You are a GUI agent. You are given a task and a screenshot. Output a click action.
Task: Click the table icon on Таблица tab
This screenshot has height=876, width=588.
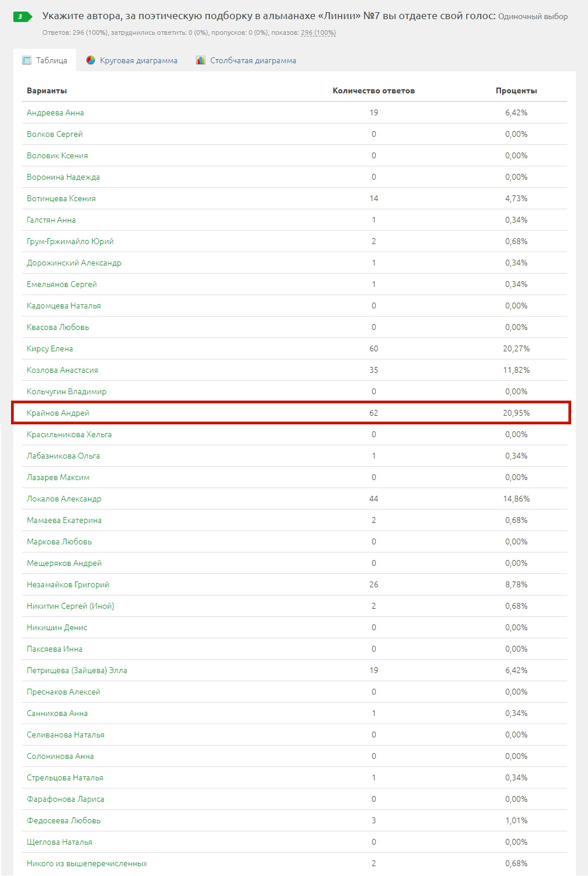coord(27,60)
